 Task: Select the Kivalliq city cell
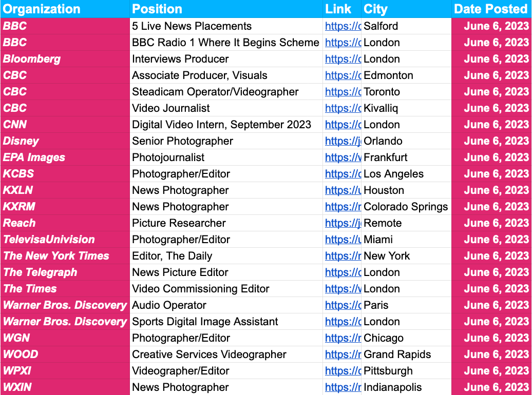381,108
